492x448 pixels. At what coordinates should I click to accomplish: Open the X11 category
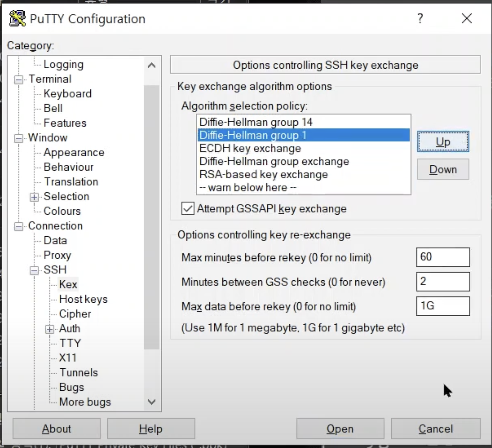pyautogui.click(x=68, y=358)
